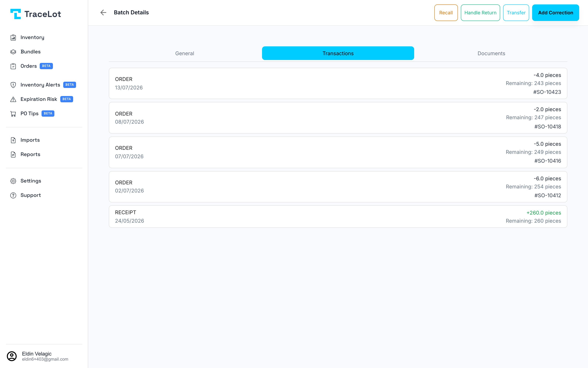This screenshot has height=368, width=588.
Task: Click Remaining: 243 pieces text
Action: [533, 84]
